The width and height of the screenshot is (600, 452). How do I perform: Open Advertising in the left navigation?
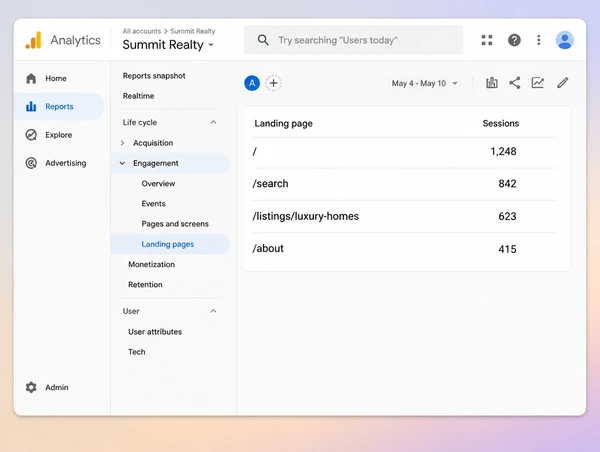[66, 163]
